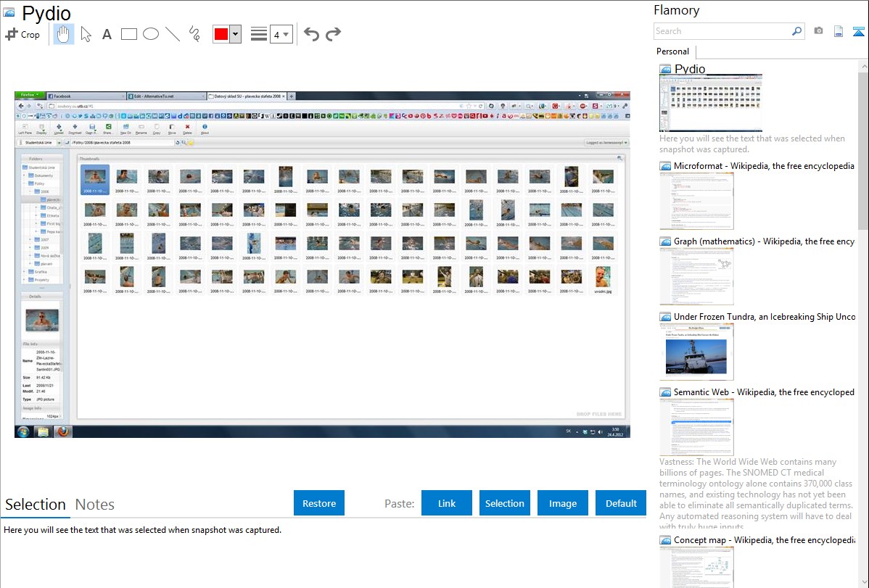Open the Pydio snapshot thumbnail in the list
Viewport: 869px width, 588px height.
tap(711, 103)
